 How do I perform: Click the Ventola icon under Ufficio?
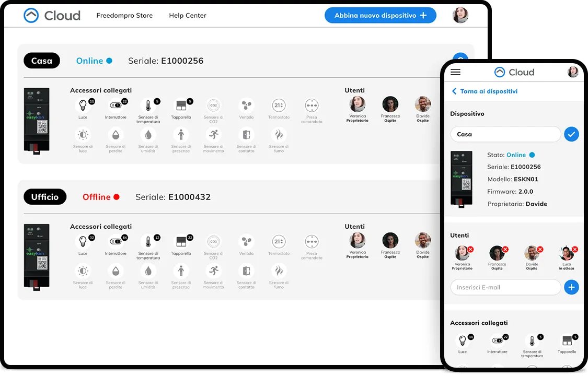(x=246, y=242)
